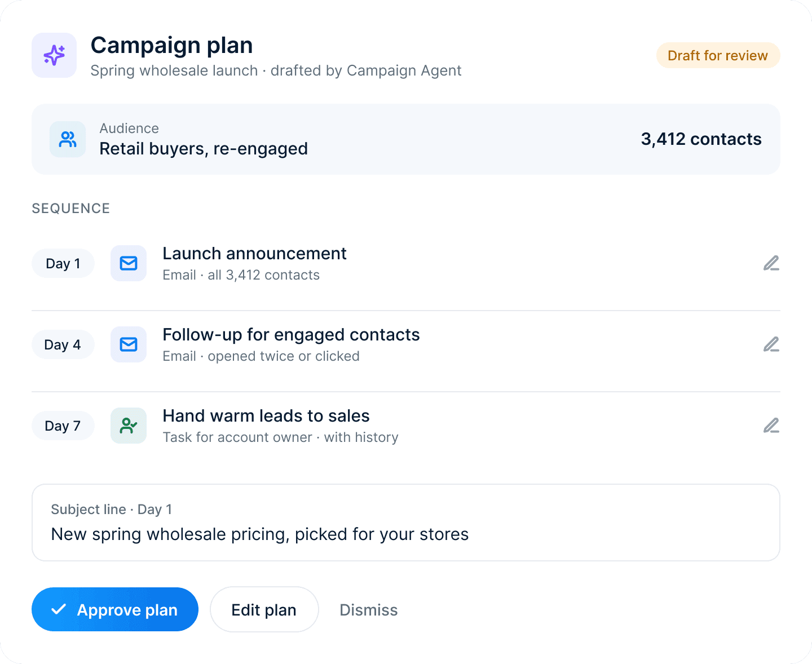The width and height of the screenshot is (812, 664).
Task: Approve the campaign plan
Action: pos(115,609)
